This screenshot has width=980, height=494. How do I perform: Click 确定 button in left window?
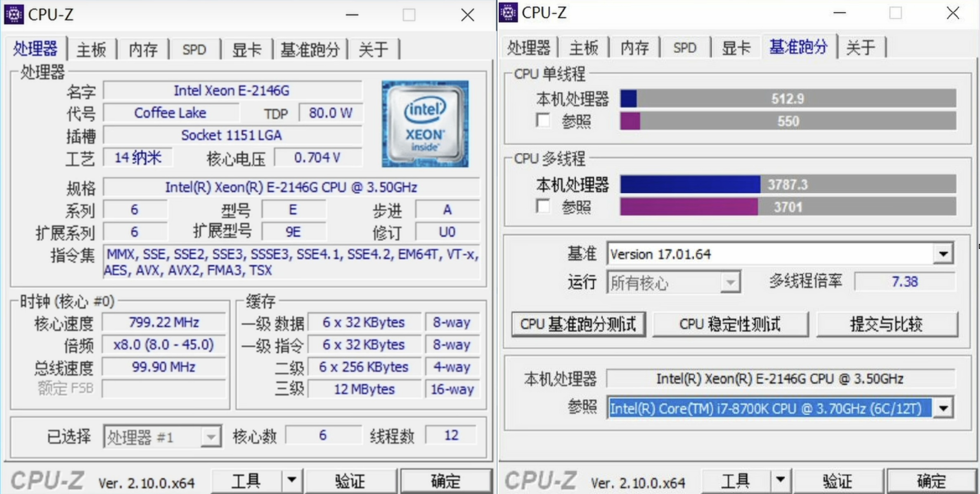pos(446,480)
